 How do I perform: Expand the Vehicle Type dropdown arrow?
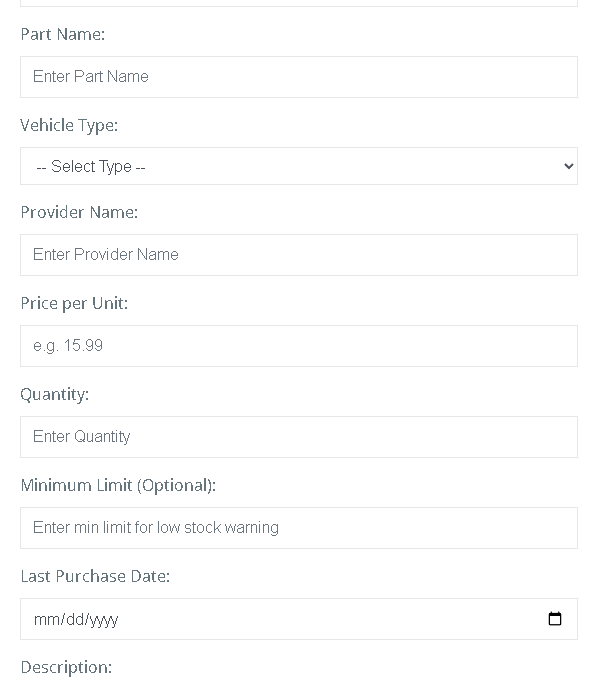click(568, 166)
